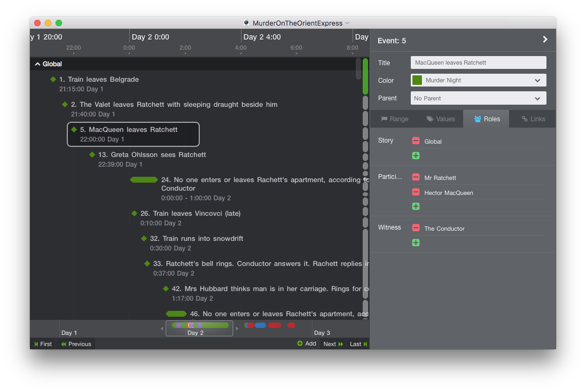Viewport: 586px width, 392px height.
Task: Click marker for Train leaves Vincovci
Action: pyautogui.click(x=135, y=214)
